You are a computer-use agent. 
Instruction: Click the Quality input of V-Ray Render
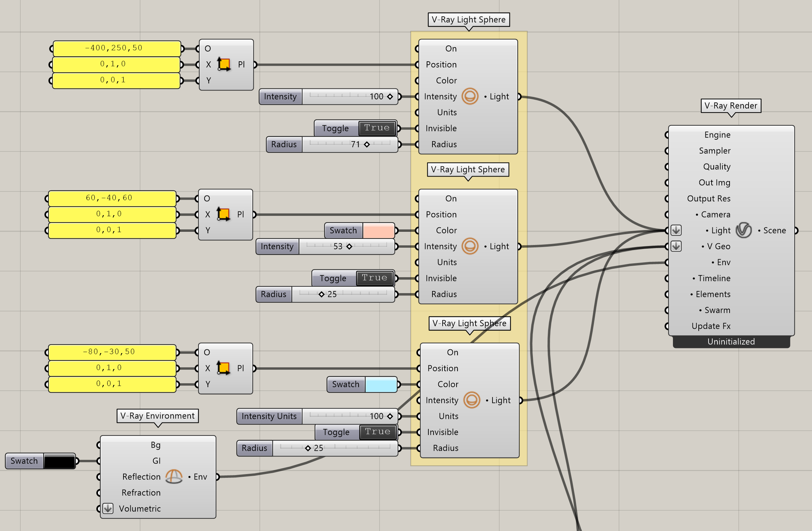(x=716, y=167)
